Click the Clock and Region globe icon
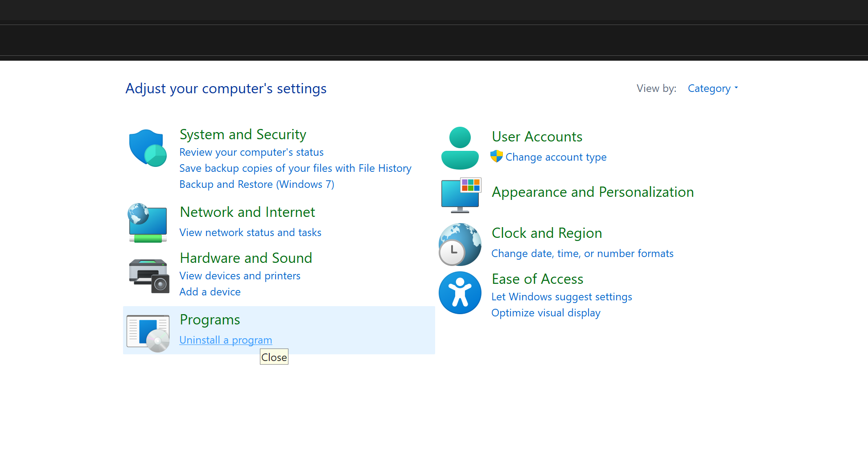Viewport: 868px width, 469px height. tap(460, 244)
